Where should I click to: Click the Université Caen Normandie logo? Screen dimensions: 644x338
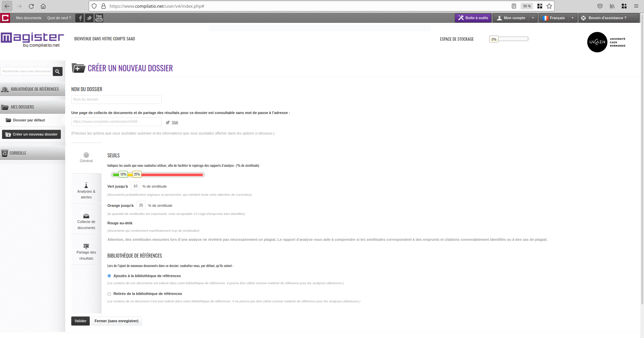pos(606,42)
